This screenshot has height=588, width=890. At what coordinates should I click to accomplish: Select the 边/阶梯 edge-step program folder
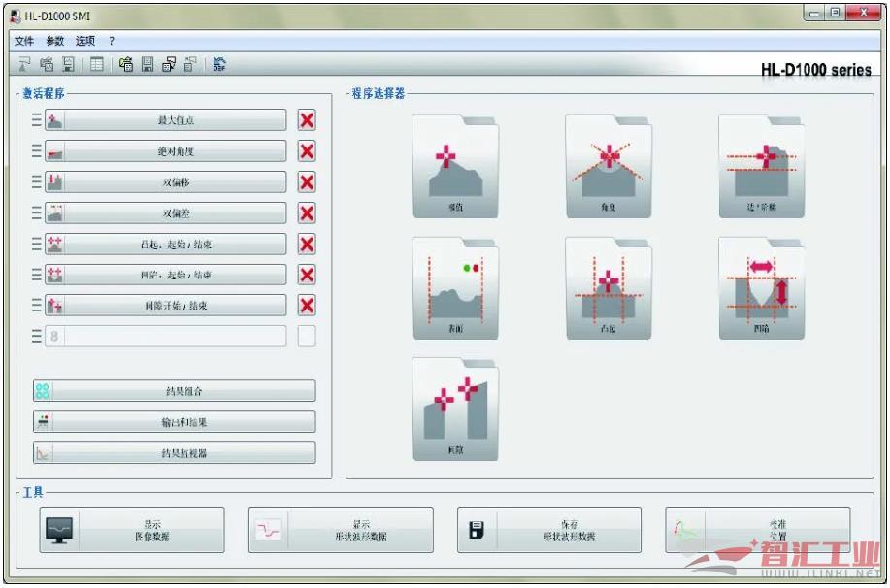(x=762, y=166)
